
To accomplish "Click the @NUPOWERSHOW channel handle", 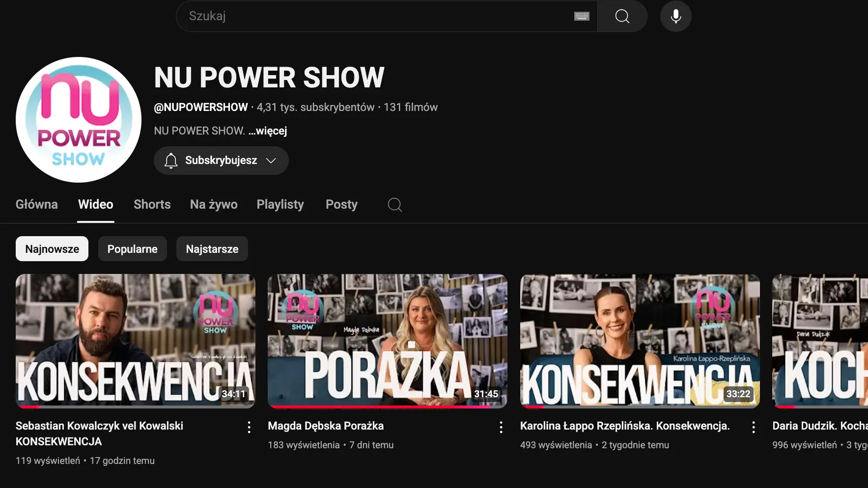I will (201, 108).
